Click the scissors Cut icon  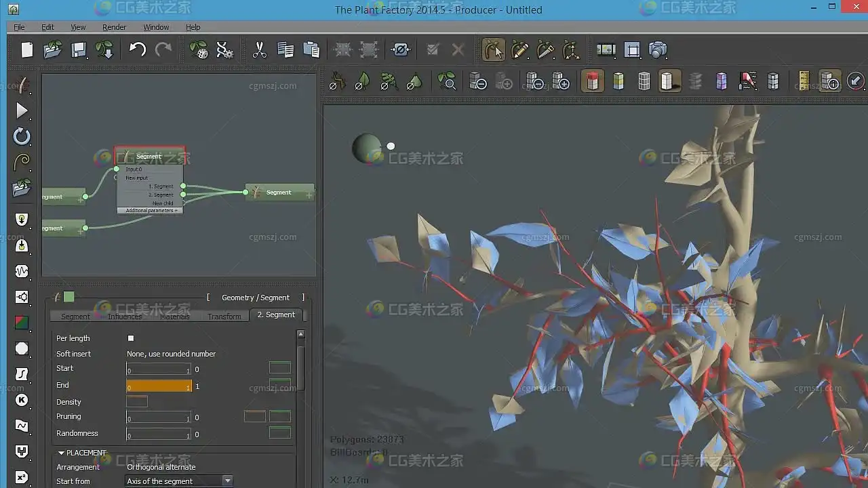pos(259,50)
